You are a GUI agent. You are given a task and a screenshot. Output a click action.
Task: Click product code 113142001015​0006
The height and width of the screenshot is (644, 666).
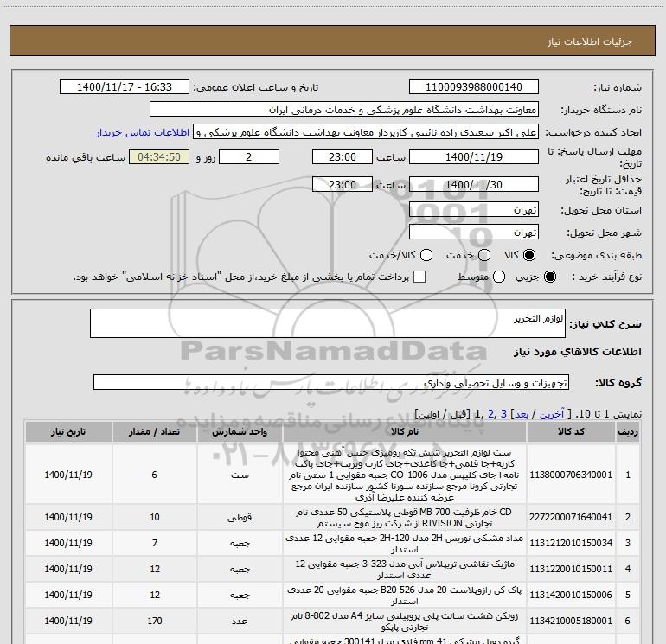tap(571, 595)
